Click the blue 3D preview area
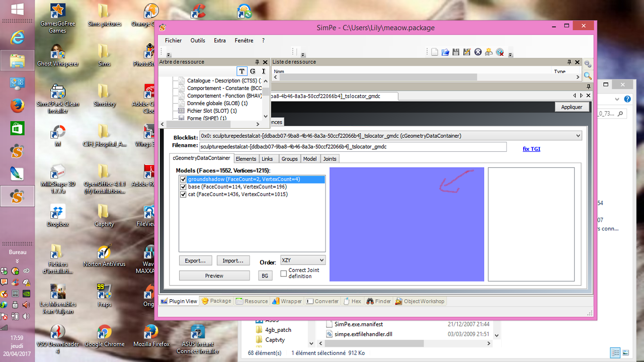Viewport: 644px width, 362px height. (x=407, y=224)
